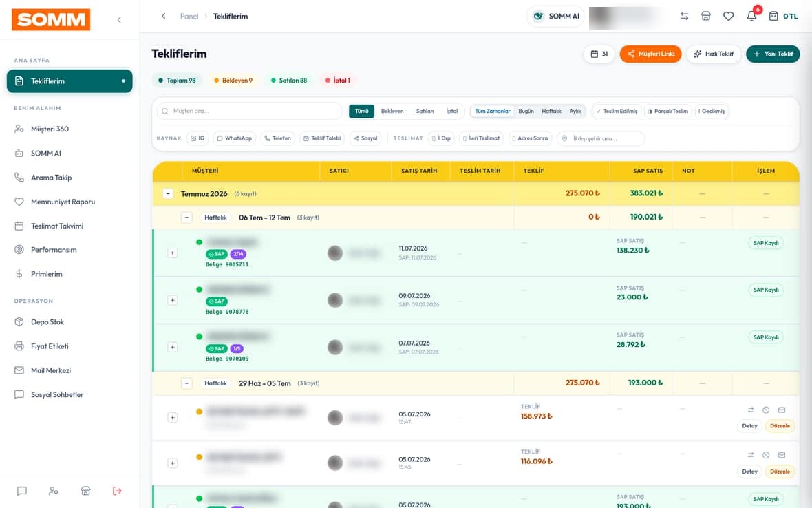Go back using the breadcrumb back arrow
Screen dimensions: 812x508
click(x=164, y=16)
